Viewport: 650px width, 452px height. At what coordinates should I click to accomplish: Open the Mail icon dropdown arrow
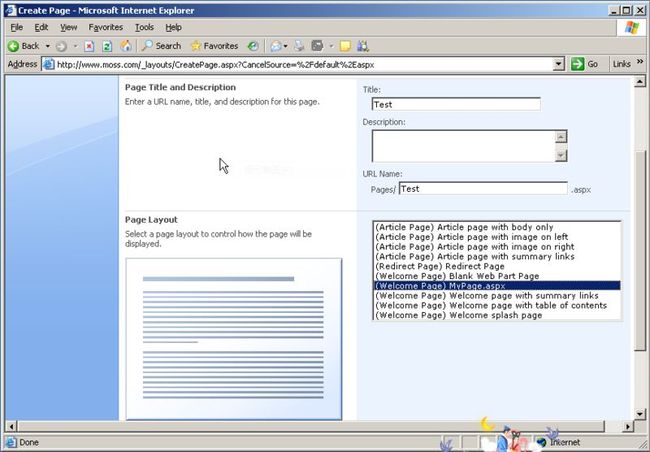(x=285, y=46)
